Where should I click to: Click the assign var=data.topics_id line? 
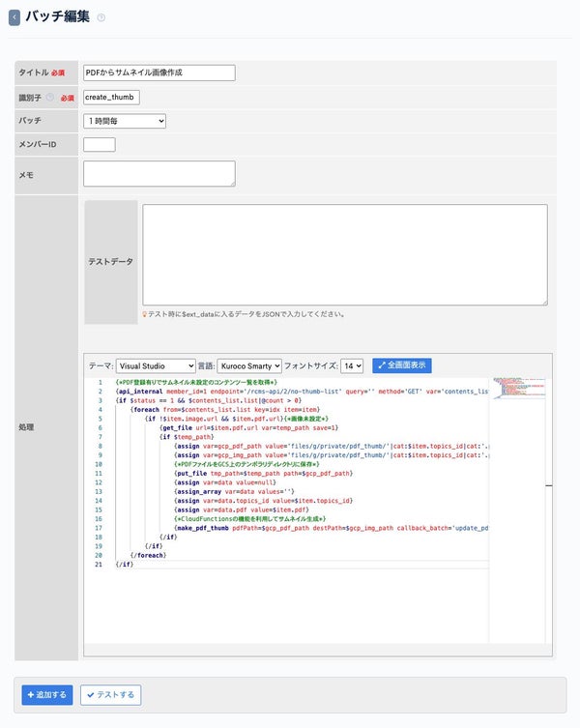(263, 501)
